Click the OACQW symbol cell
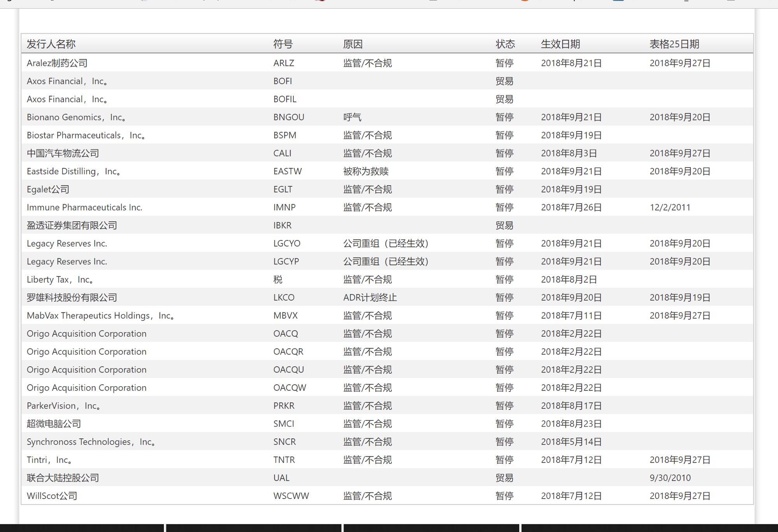Image resolution: width=778 pixels, height=532 pixels. point(289,388)
